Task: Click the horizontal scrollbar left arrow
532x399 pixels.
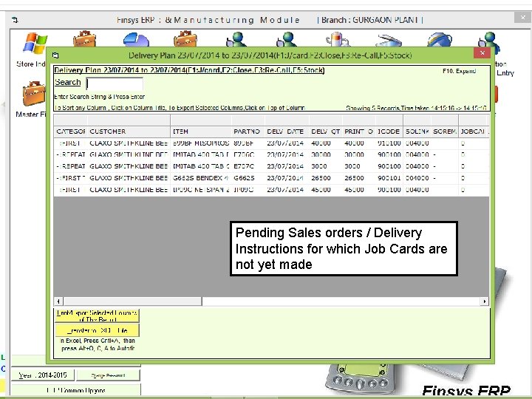Action: tap(58, 301)
